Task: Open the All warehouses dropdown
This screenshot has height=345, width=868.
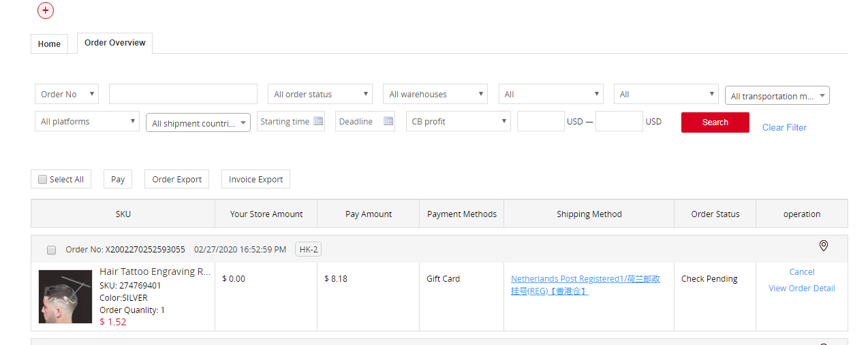Action: pyautogui.click(x=435, y=95)
